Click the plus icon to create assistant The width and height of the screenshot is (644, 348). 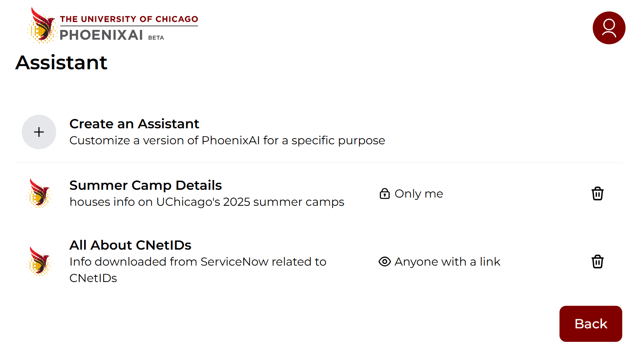click(x=39, y=132)
